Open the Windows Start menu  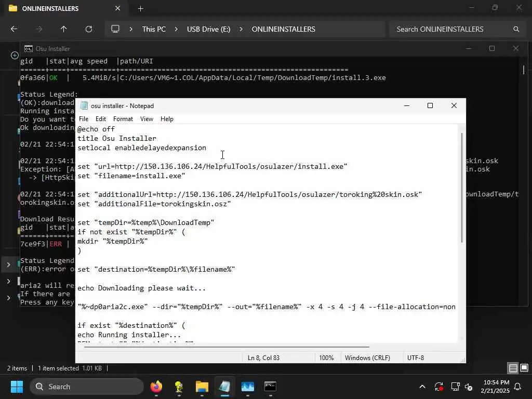click(17, 387)
